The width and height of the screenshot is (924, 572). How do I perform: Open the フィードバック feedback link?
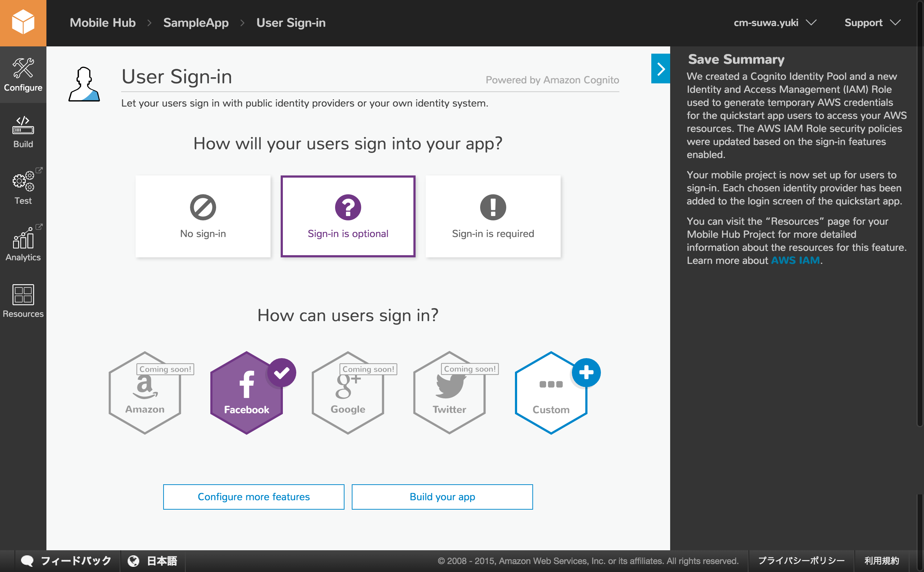(x=66, y=561)
